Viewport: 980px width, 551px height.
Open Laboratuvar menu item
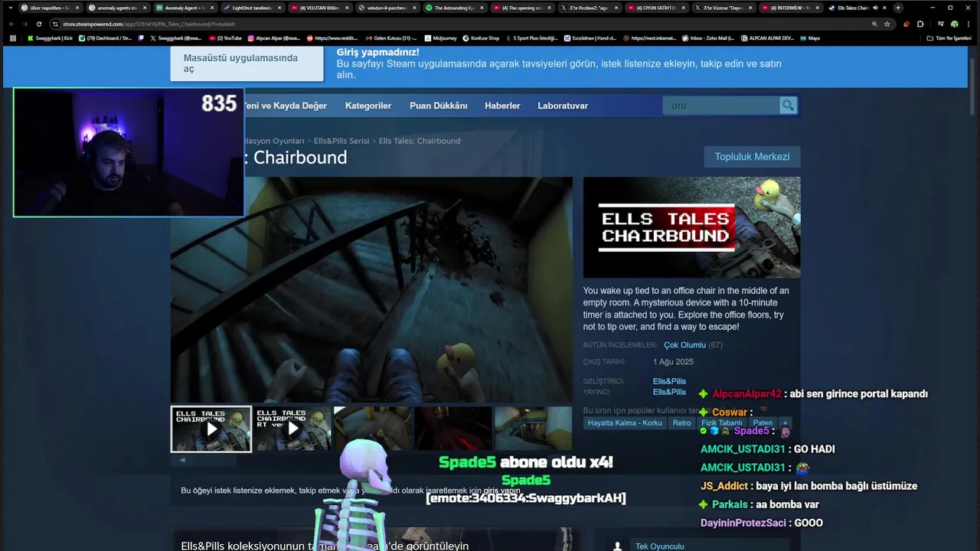coord(563,106)
